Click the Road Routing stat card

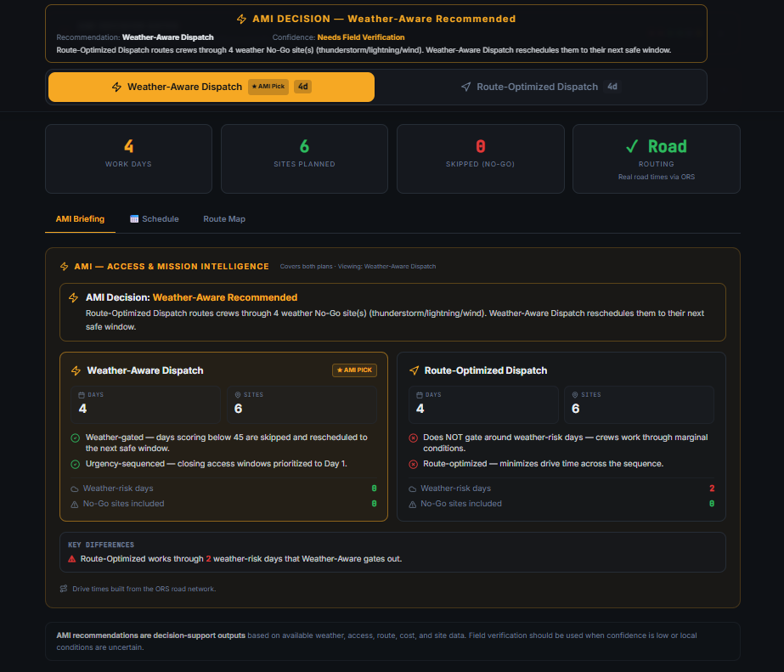pos(657,159)
